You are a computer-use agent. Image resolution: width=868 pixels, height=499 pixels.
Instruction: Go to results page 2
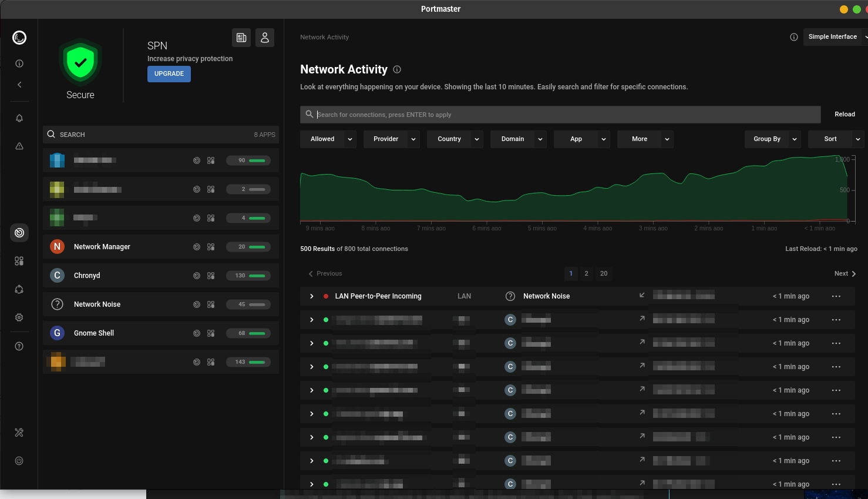586,273
